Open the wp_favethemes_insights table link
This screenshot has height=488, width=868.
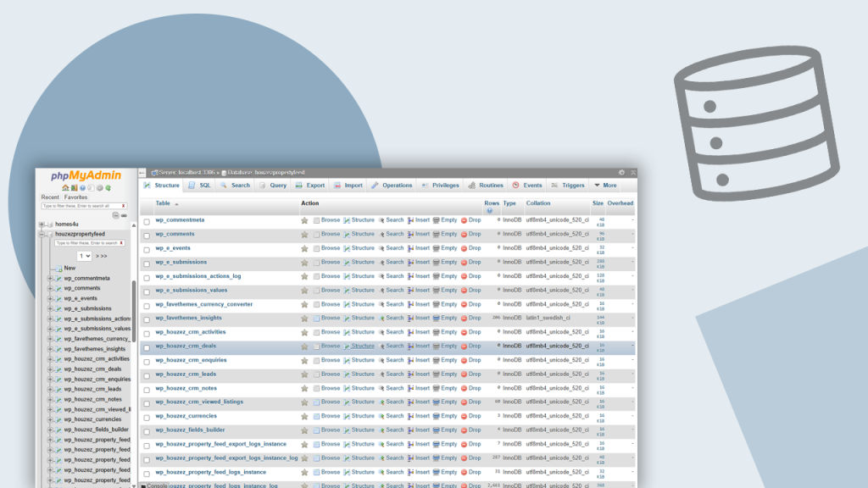click(x=188, y=318)
